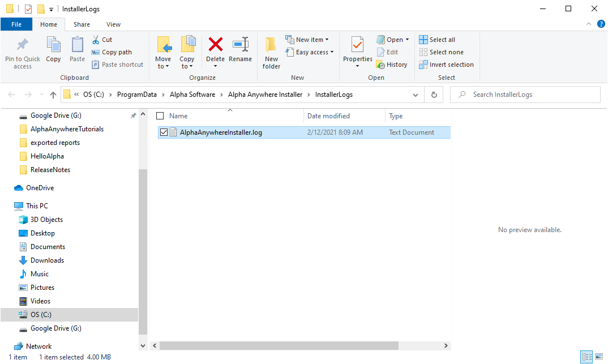Viewport: 608px width, 364px height.
Task: Create a New folder
Action: pyautogui.click(x=271, y=53)
